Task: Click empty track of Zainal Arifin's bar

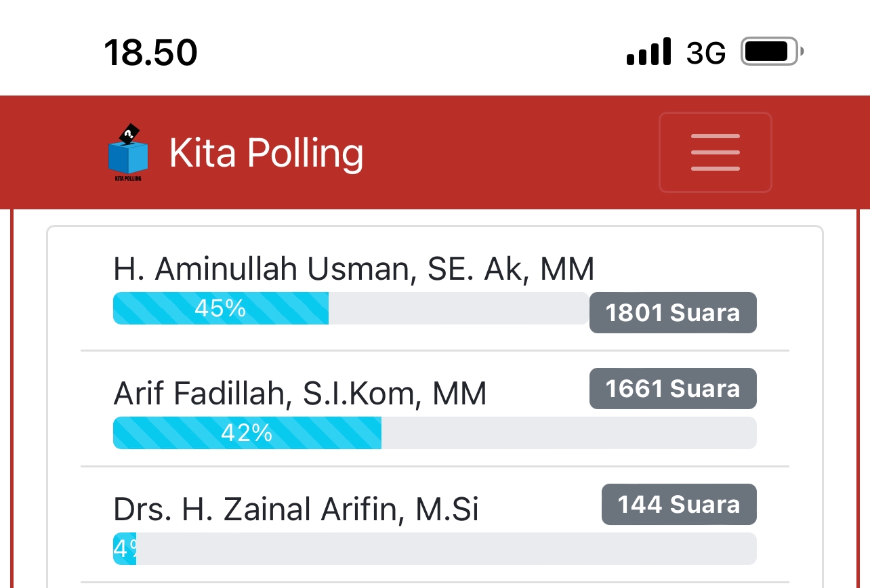Action: click(x=446, y=549)
